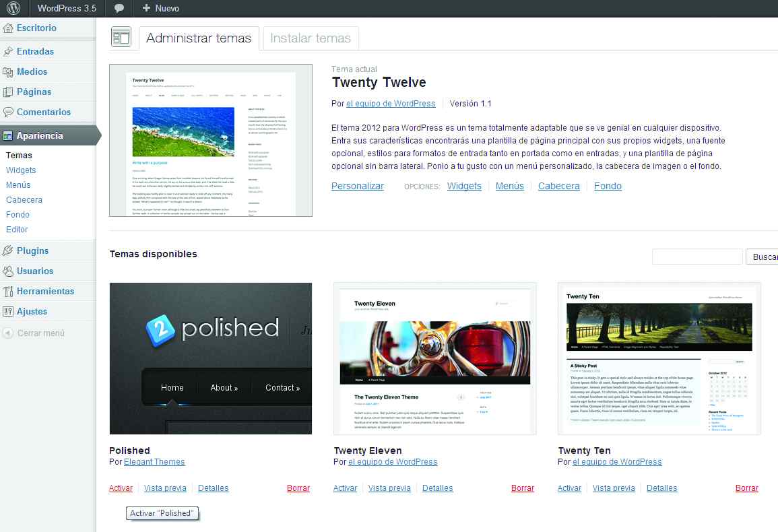Click the Cerrar menú collapse arrow icon
This screenshot has width=778, height=532.
(x=8, y=333)
